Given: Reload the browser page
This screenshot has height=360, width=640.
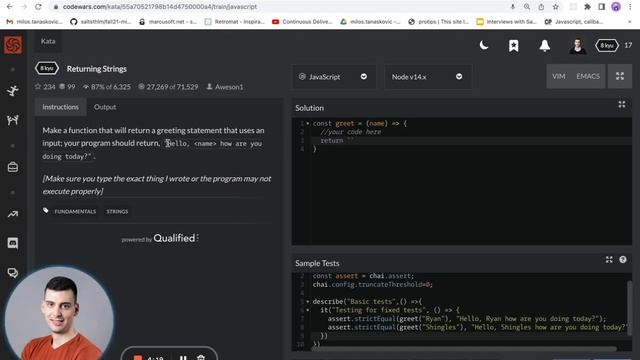Looking at the screenshot, I should pos(38,7).
